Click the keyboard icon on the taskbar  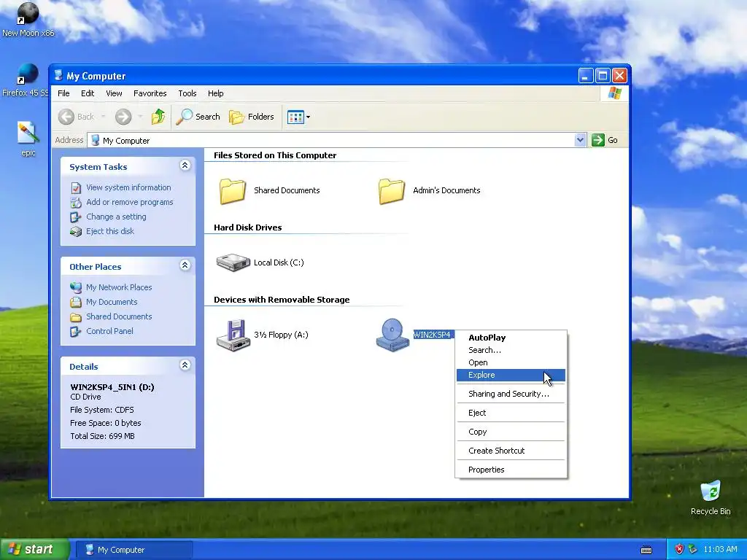pos(646,550)
